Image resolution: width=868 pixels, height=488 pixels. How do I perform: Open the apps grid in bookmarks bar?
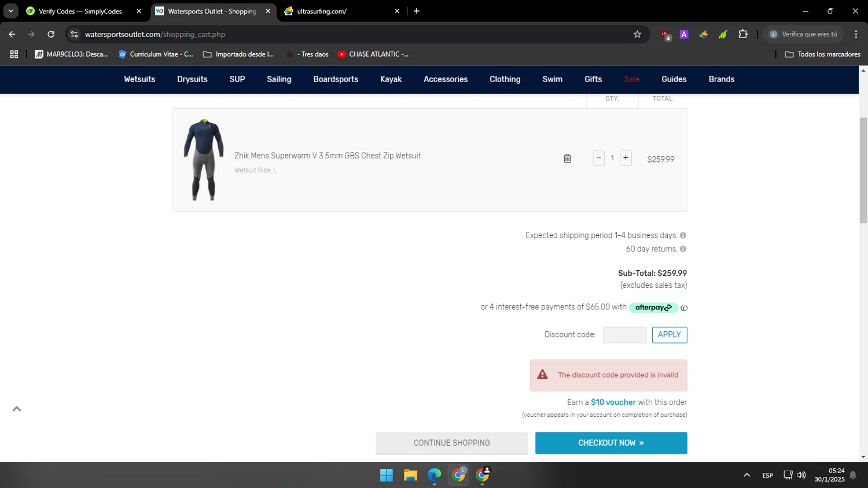click(x=14, y=54)
